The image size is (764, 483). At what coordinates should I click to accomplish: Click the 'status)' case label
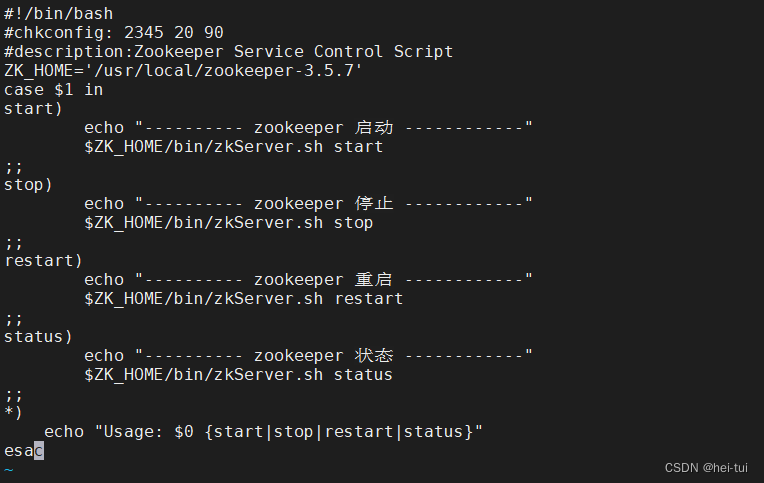coord(38,337)
